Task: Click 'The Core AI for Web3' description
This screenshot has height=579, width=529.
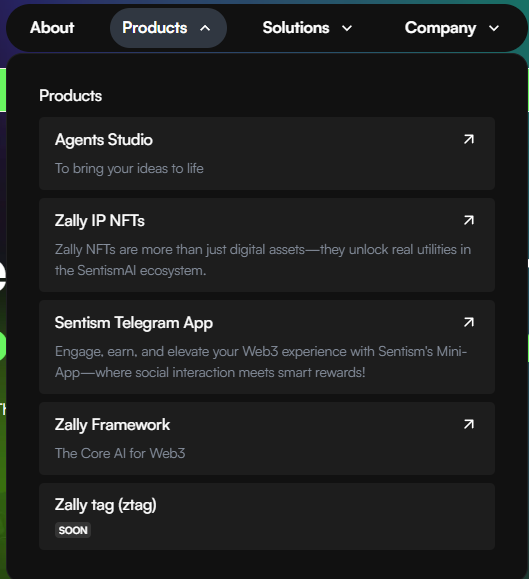Action: (x=120, y=453)
